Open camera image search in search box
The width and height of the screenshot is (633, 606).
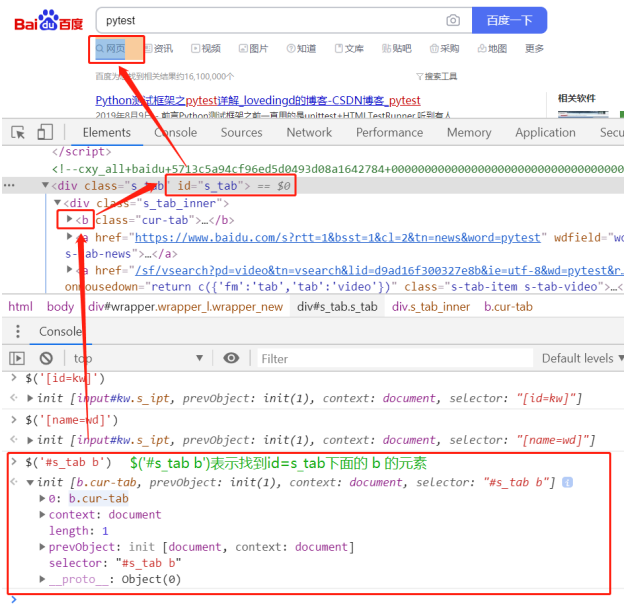453,20
